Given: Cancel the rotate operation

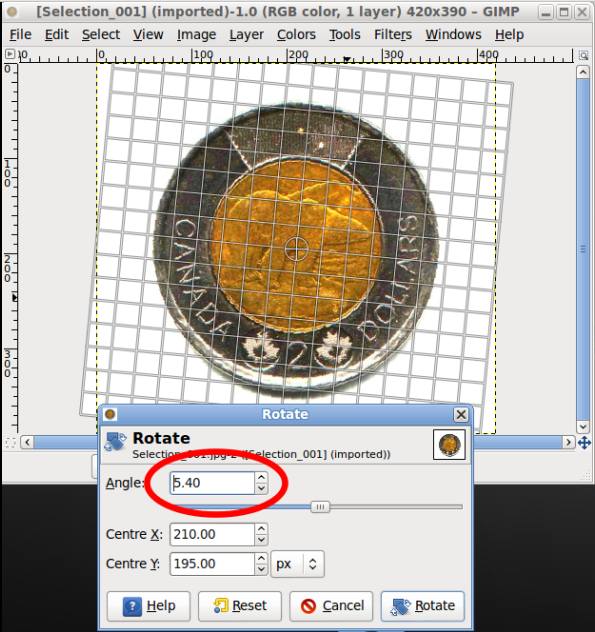Looking at the screenshot, I should coord(331,606).
